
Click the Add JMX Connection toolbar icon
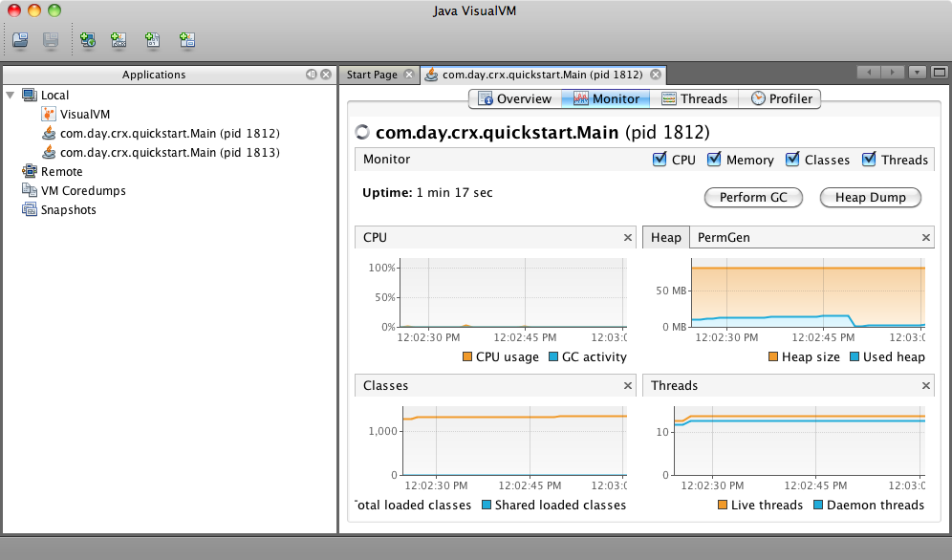pyautogui.click(x=119, y=40)
